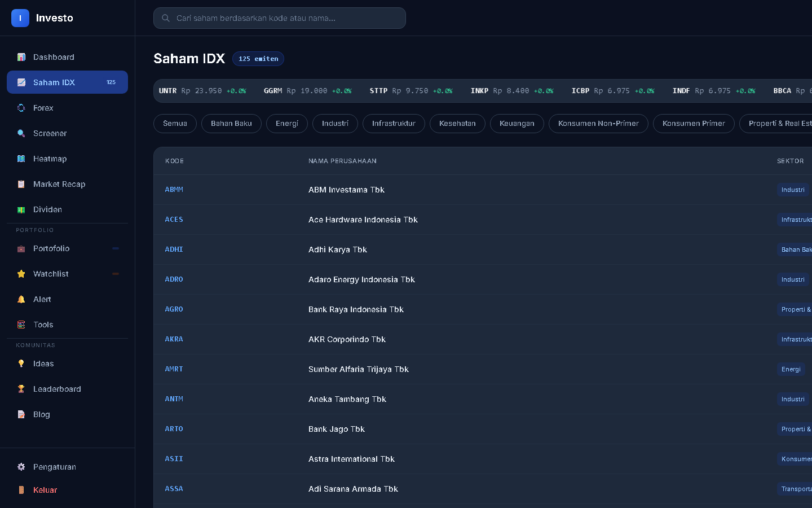Filter by Kesehatan sector
Screen dimensions: 812x508
pyautogui.click(x=457, y=124)
